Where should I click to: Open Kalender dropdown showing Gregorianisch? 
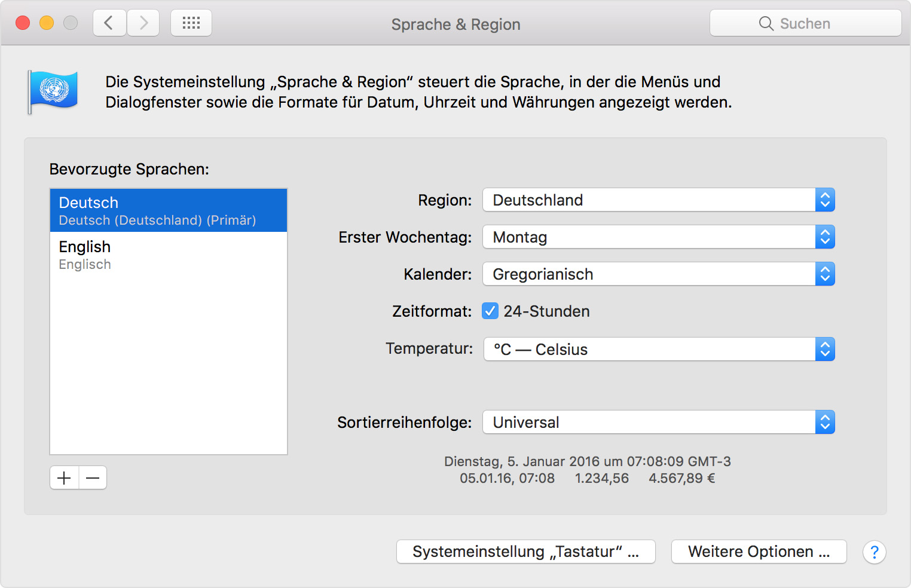click(659, 274)
